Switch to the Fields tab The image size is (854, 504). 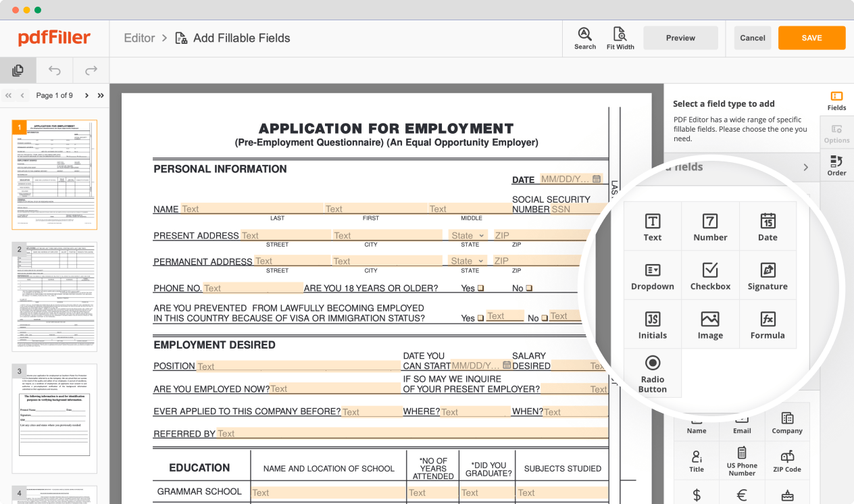836,100
